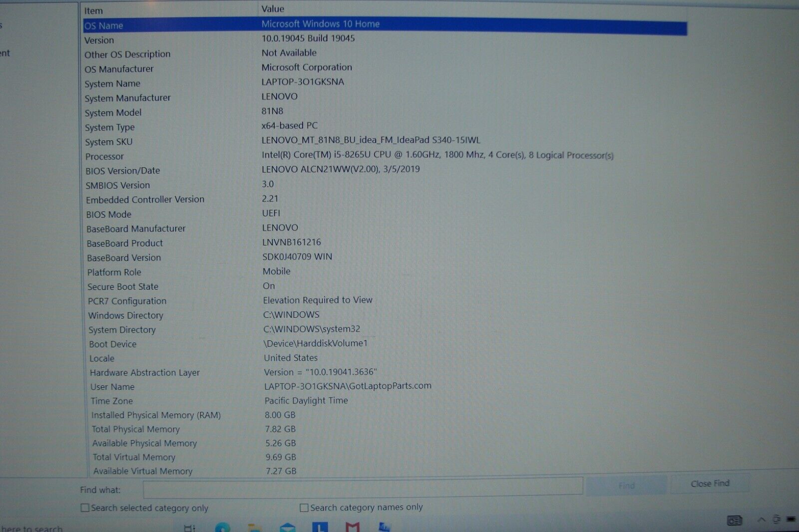
Task: Select the Embedded Controller Version row
Action: coord(385,199)
